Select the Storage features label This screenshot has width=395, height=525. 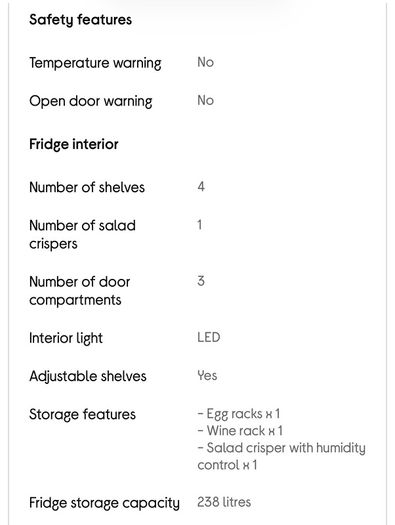82,415
